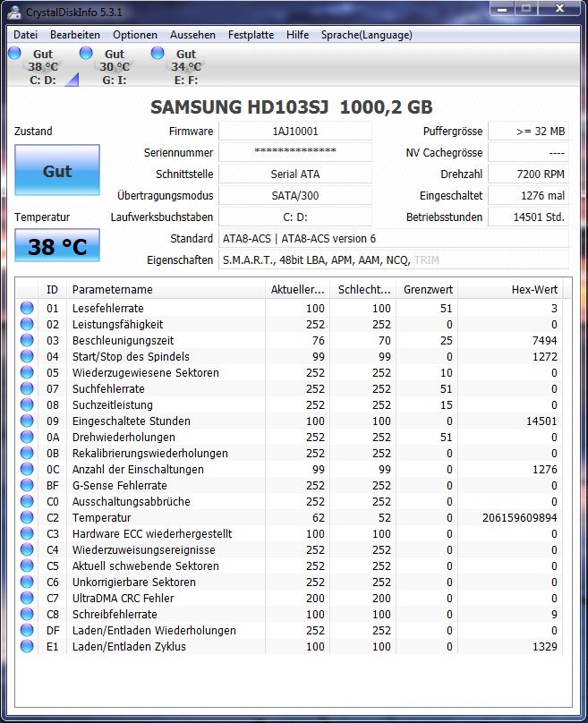This screenshot has height=723, width=588.
Task: Click the status orb for Ausschaltungsabbrüche
Action: [x=27, y=501]
